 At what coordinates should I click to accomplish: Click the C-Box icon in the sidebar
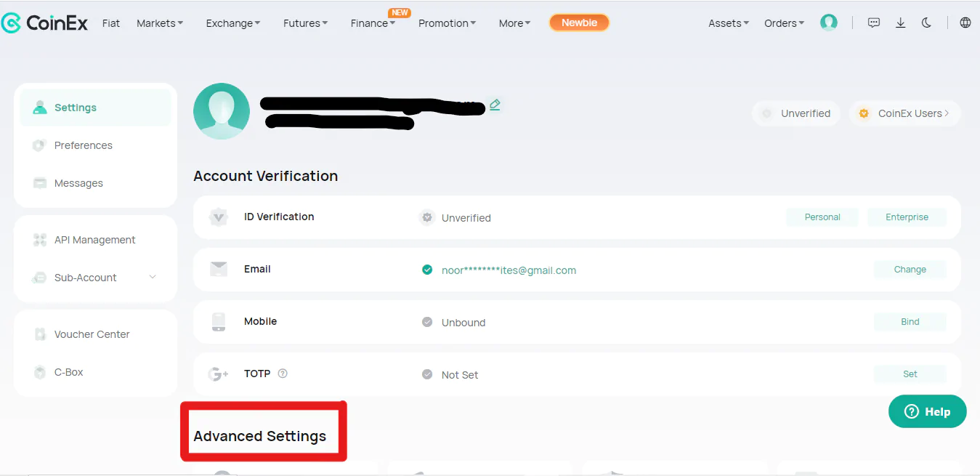tap(40, 372)
